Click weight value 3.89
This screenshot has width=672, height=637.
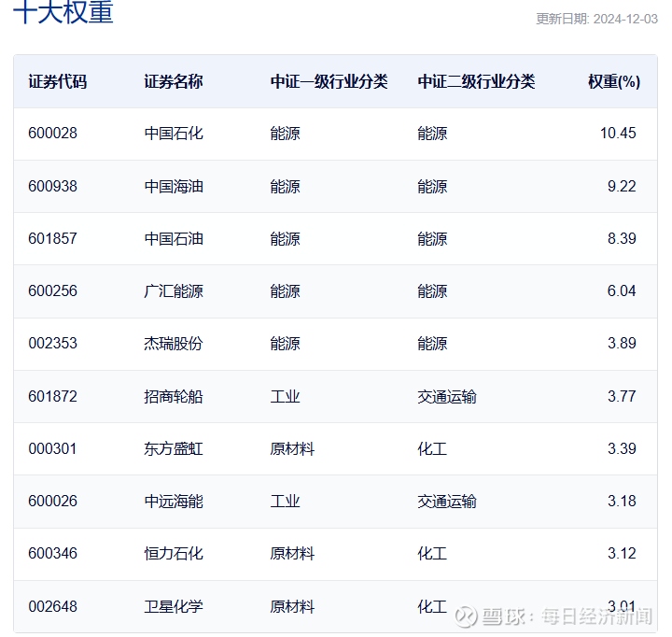(622, 343)
